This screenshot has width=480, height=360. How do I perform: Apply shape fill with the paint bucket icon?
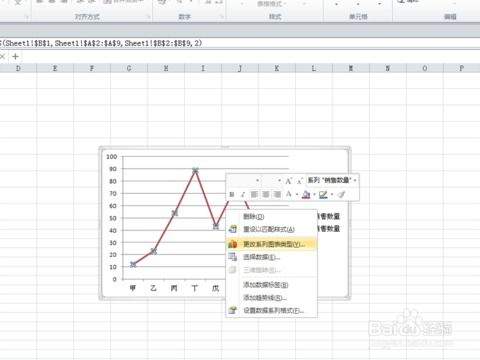(306, 194)
